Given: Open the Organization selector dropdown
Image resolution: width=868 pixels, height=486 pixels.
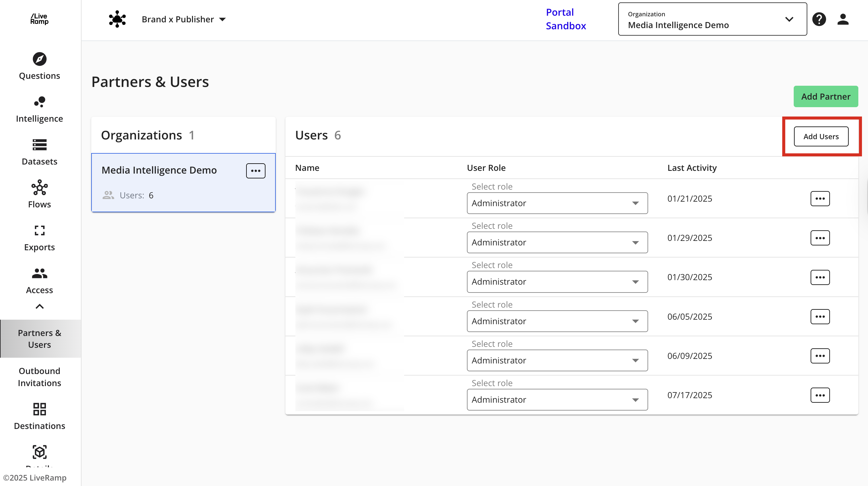Looking at the screenshot, I should coord(712,19).
